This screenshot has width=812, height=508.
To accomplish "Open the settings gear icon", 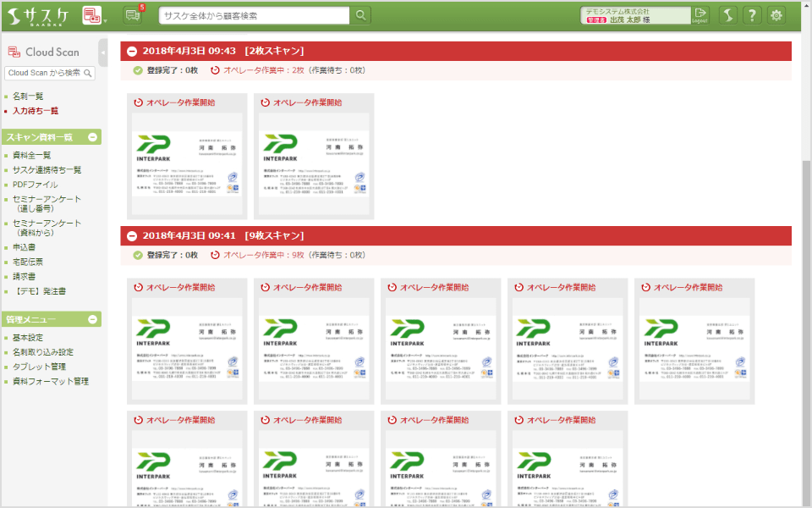I will click(x=776, y=15).
